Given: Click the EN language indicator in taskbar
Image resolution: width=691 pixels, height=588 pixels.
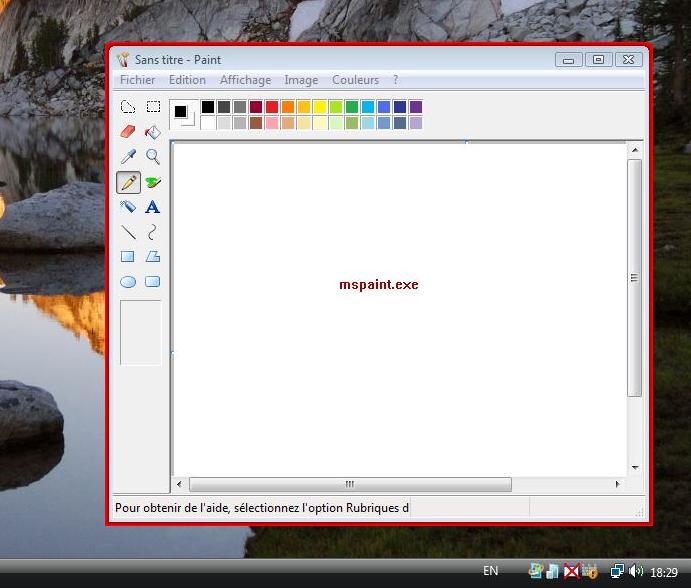Looking at the screenshot, I should pos(490,571).
